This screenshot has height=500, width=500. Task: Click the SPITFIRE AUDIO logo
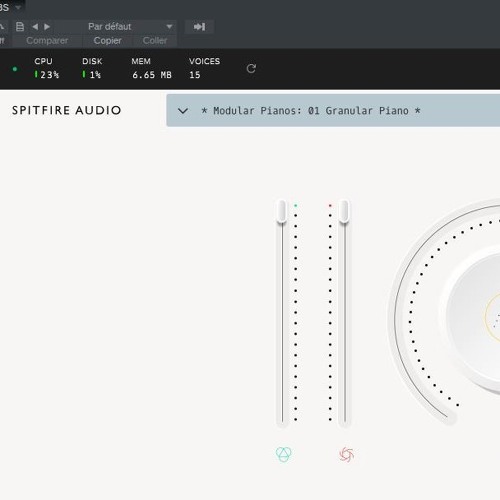point(67,110)
